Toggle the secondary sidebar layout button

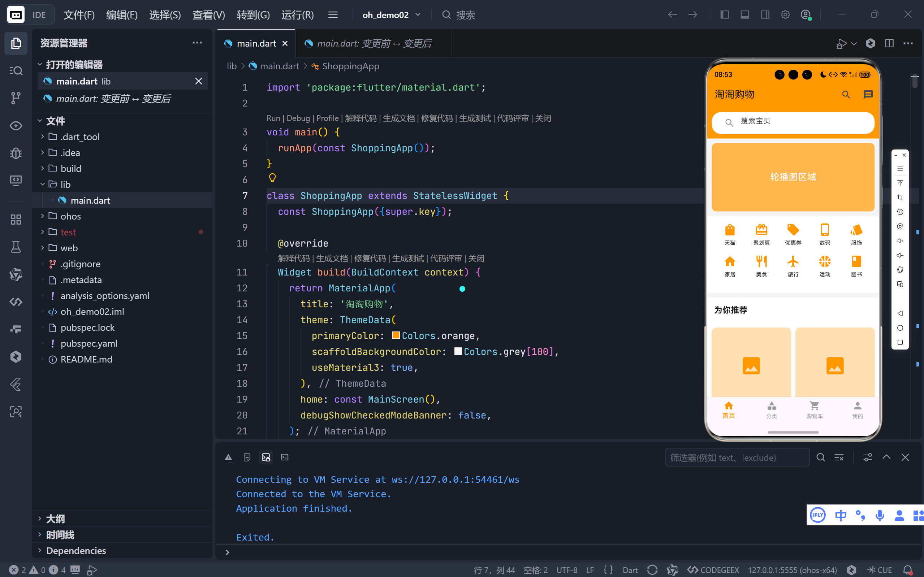click(x=765, y=15)
